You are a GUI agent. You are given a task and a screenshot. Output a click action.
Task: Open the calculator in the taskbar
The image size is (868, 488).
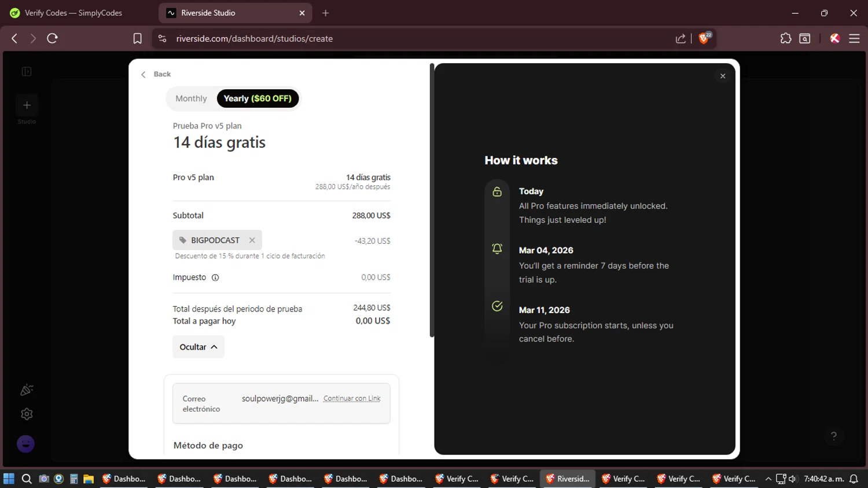pos(73,479)
